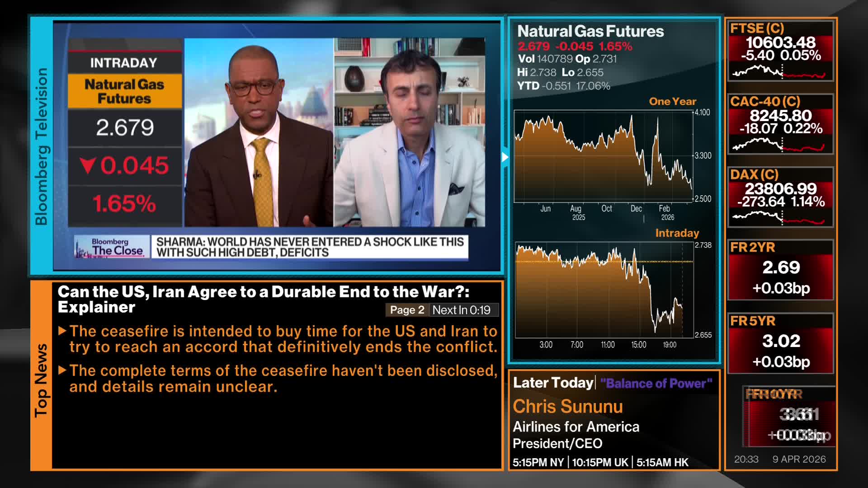Click the FTSE (C) mini sparkline chart

[x=779, y=72]
